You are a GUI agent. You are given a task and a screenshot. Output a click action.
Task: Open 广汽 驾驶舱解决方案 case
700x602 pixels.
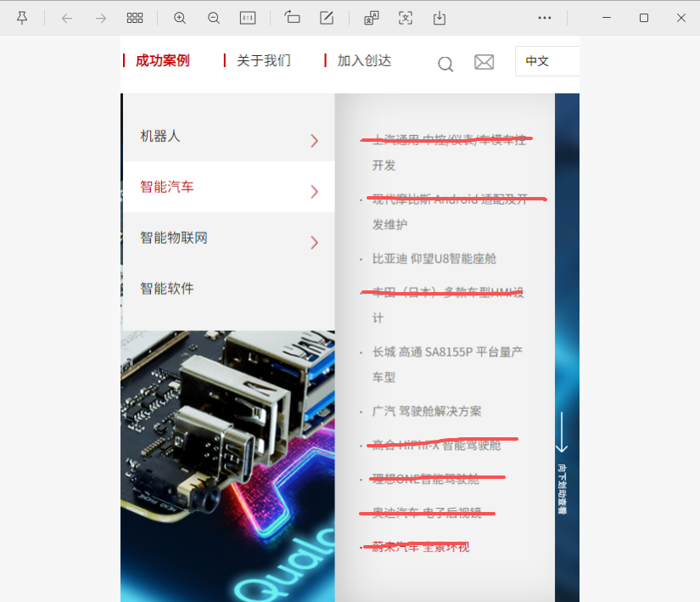coord(427,411)
